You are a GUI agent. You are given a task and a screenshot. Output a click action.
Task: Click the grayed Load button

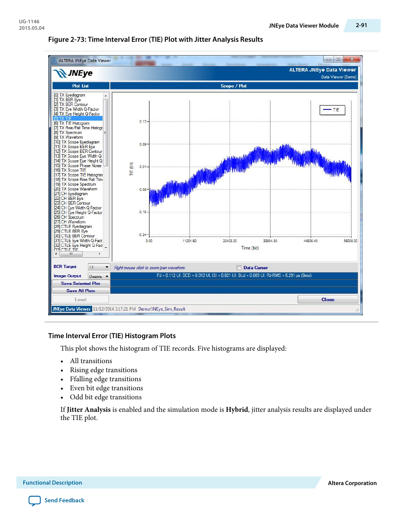pyautogui.click(x=81, y=299)
